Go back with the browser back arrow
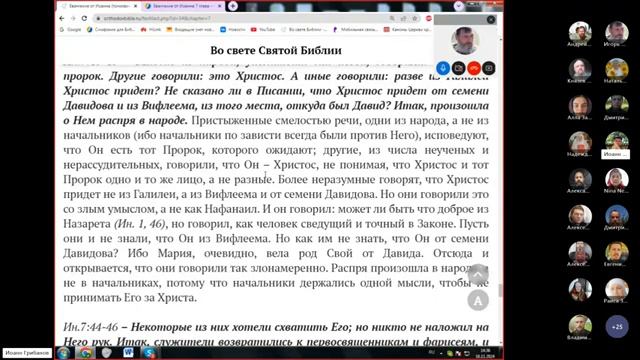Screen dimensions: 640x360 tap(62, 18)
